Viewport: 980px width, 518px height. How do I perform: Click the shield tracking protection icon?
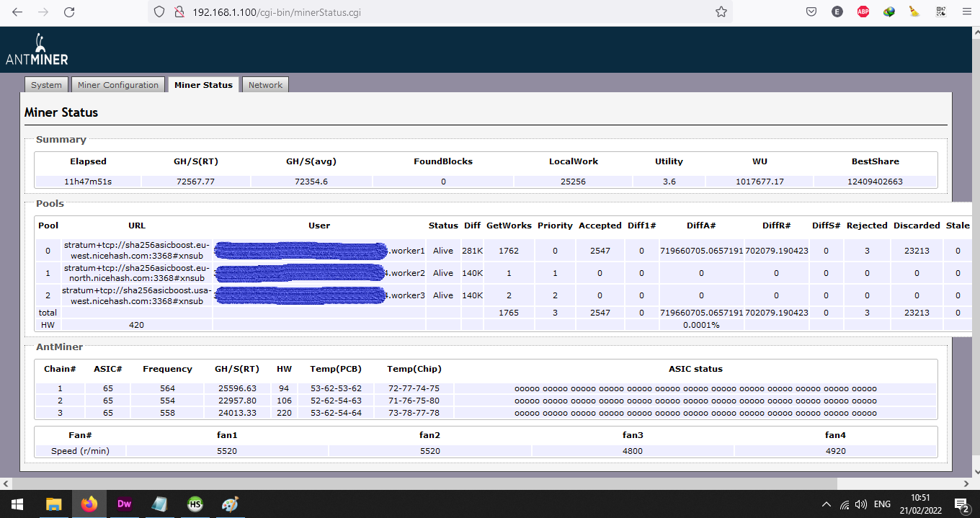pyautogui.click(x=160, y=12)
